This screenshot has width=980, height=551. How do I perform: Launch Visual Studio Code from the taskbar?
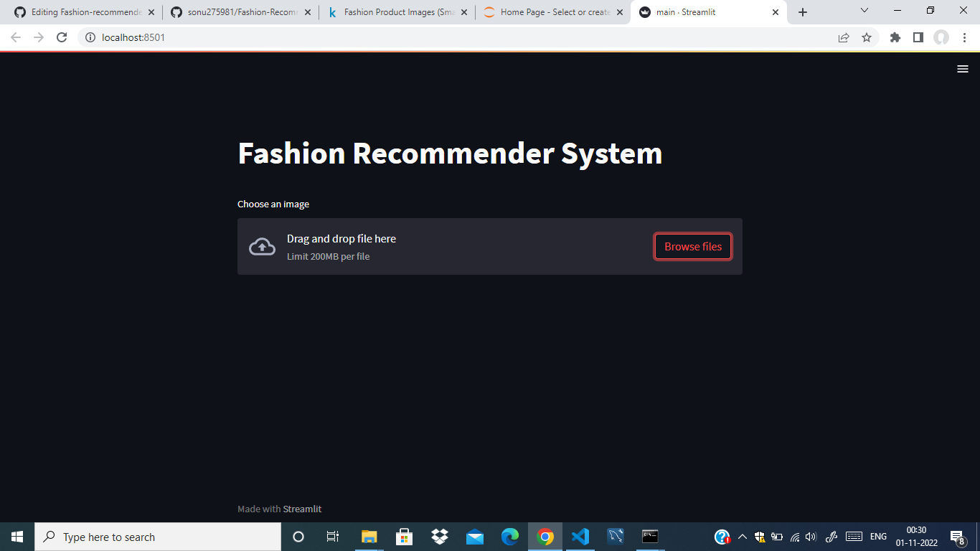point(580,536)
